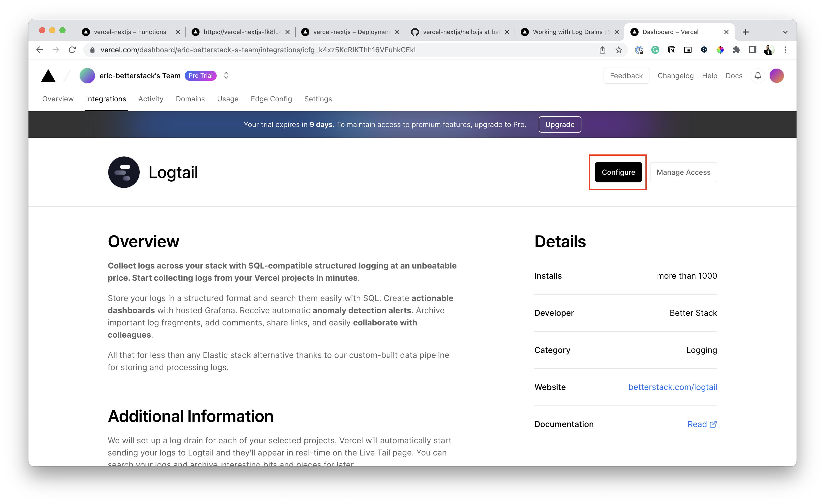Open the Edge Config nav tab
The height and width of the screenshot is (504, 825).
271,99
